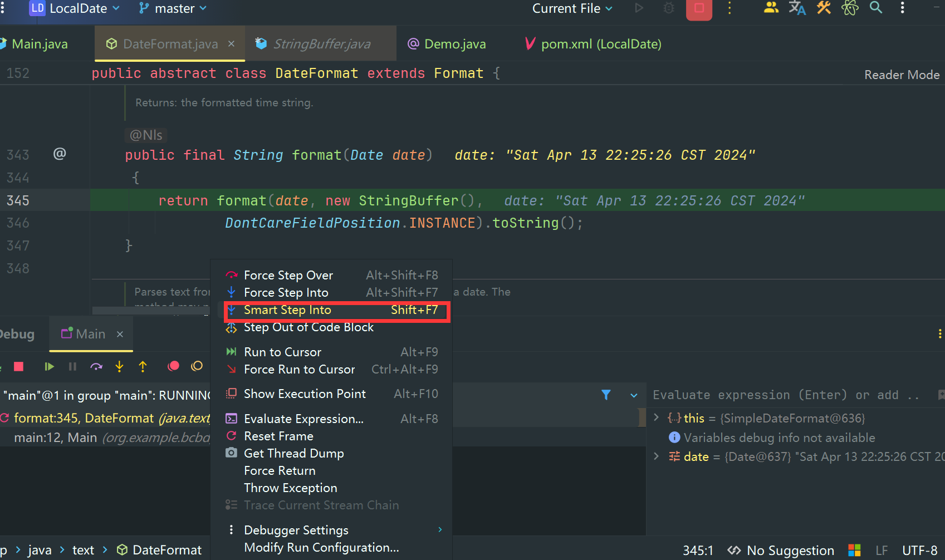Click Show Execution Point menu item
The image size is (945, 560).
point(332,394)
